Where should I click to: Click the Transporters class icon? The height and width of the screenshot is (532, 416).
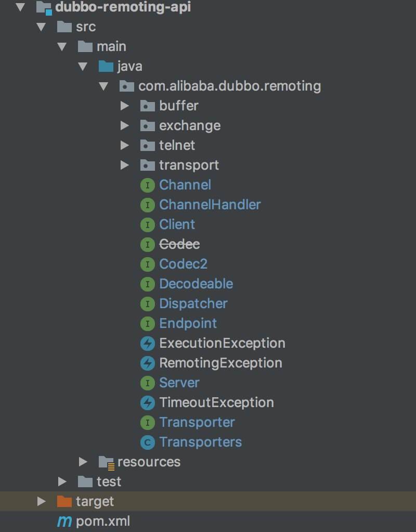tap(148, 442)
